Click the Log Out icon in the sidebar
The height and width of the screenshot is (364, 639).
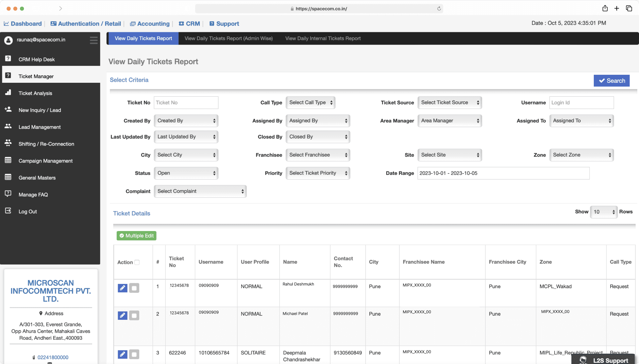coord(8,211)
